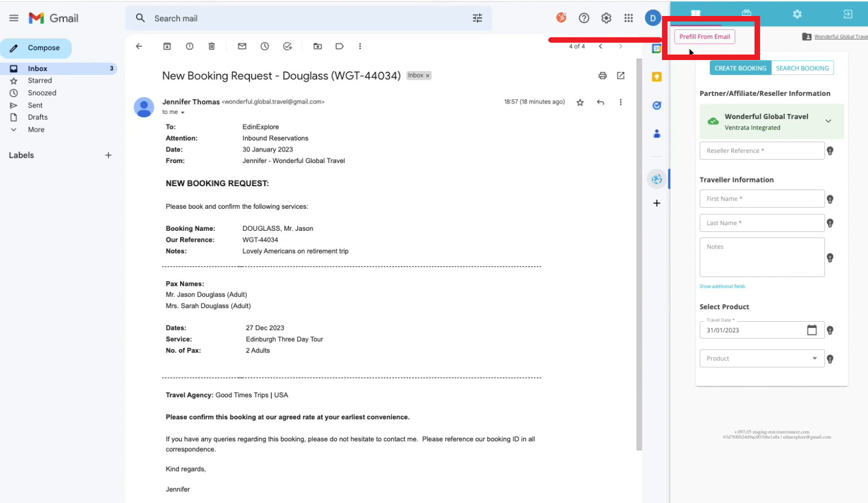The height and width of the screenshot is (503, 868).
Task: Click the First Name input field
Action: (x=762, y=199)
